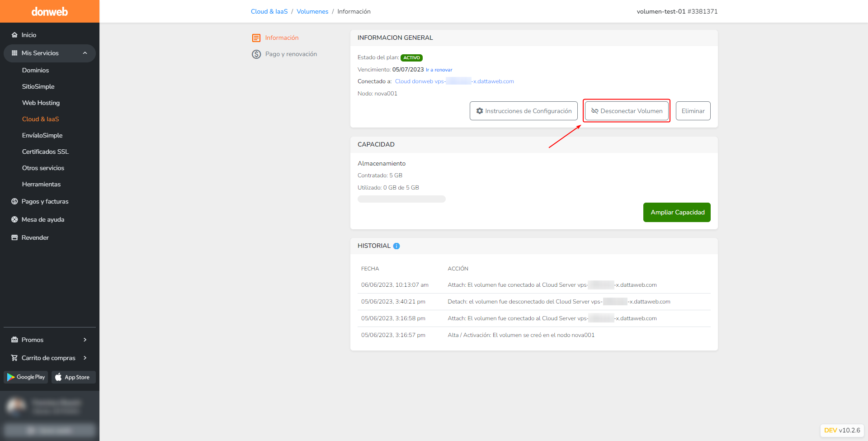Viewport: 868px width, 441px height.
Task: Click the blurred user avatar
Action: 16,406
